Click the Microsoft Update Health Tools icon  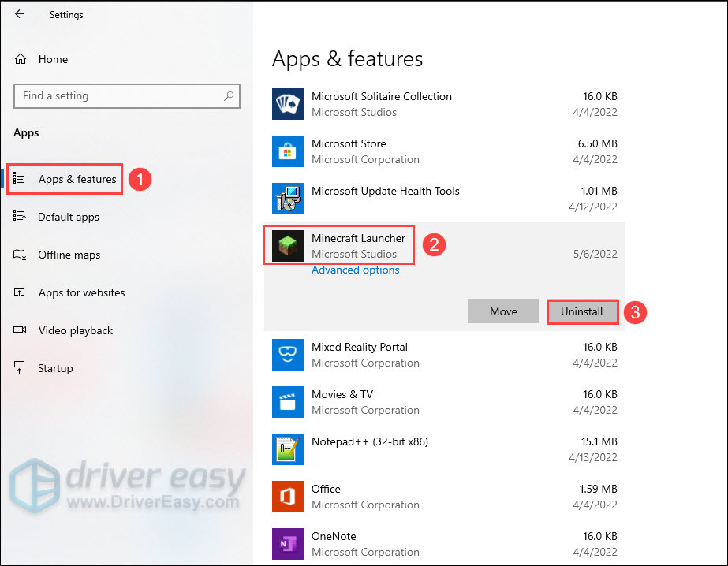pos(288,199)
